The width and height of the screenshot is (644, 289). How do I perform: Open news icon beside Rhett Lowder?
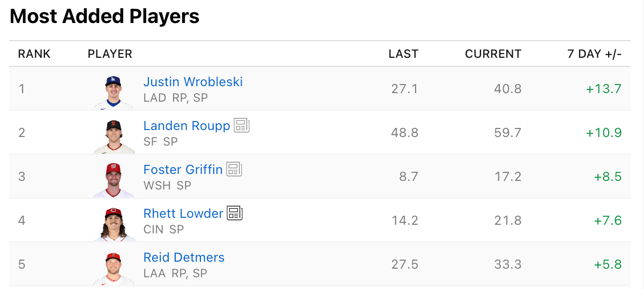[235, 214]
